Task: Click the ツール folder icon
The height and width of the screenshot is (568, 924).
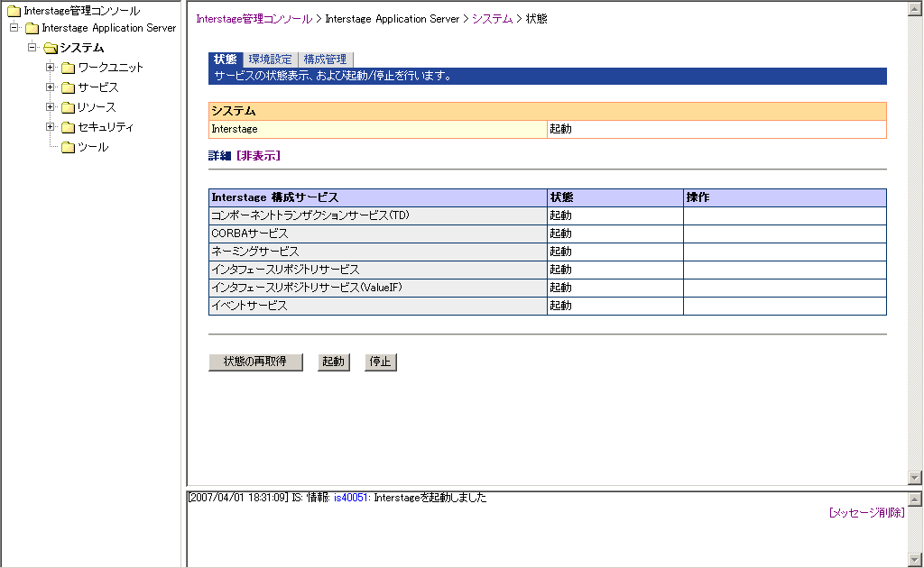Action: [x=69, y=147]
